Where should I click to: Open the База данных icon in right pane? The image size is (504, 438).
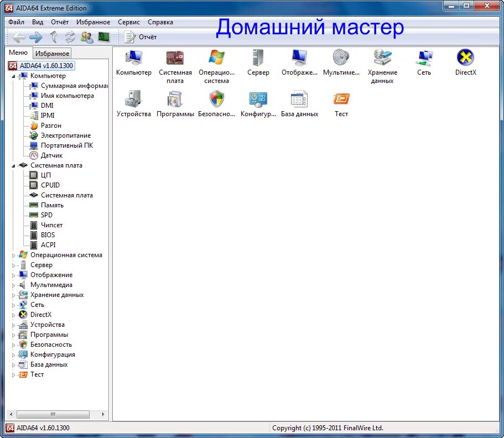(x=299, y=99)
